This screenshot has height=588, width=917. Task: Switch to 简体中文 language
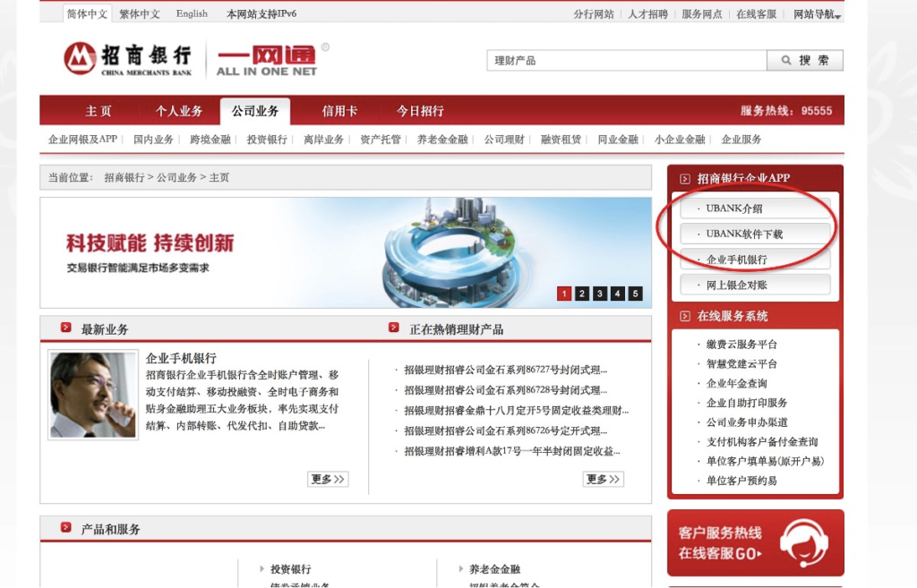coord(87,14)
